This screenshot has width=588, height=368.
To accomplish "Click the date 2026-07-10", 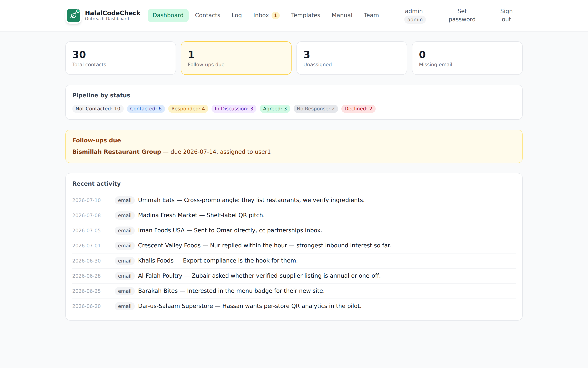I will (x=87, y=200).
